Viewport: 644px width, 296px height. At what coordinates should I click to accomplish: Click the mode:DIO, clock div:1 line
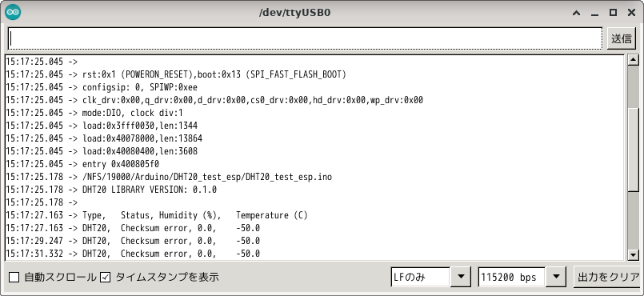pyautogui.click(x=94, y=113)
